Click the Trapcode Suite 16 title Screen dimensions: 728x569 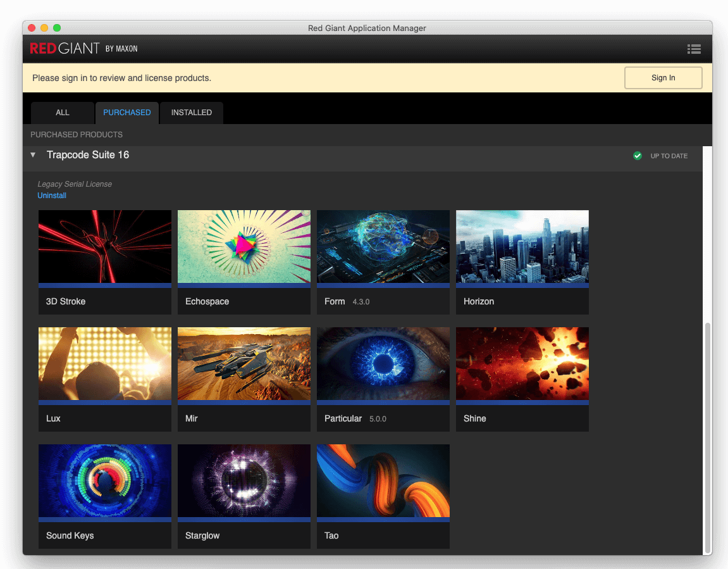point(88,154)
